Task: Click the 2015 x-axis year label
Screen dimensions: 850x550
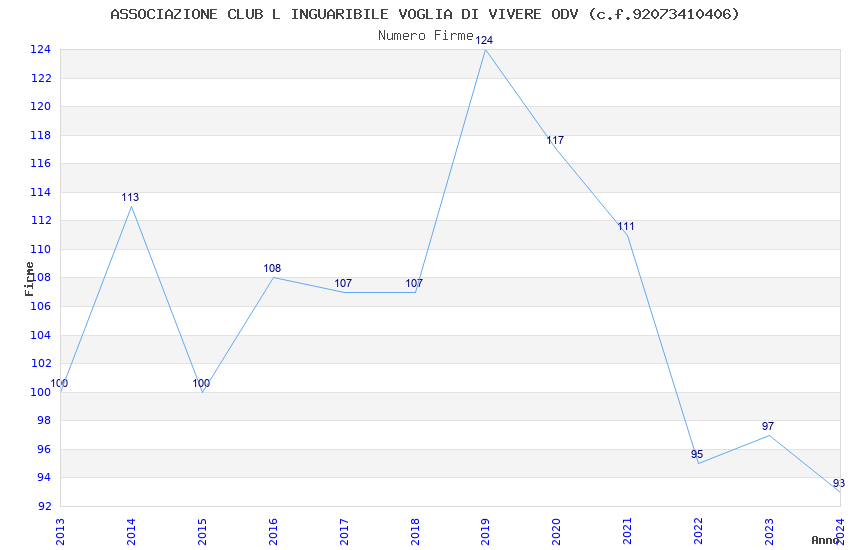Action: pyautogui.click(x=202, y=532)
